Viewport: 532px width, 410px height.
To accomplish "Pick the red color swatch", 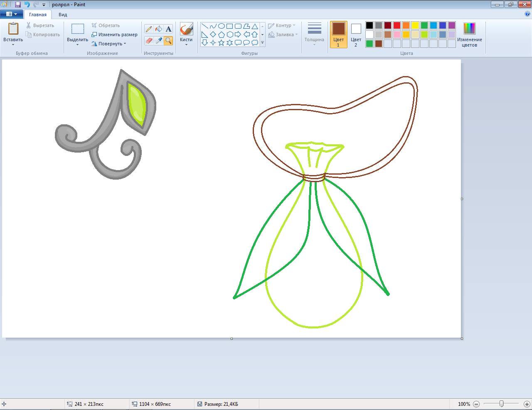I will click(x=397, y=25).
